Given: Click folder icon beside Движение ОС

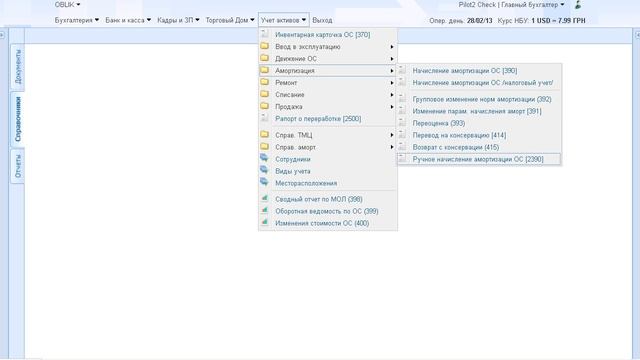Looking at the screenshot, I should pyautogui.click(x=264, y=58).
